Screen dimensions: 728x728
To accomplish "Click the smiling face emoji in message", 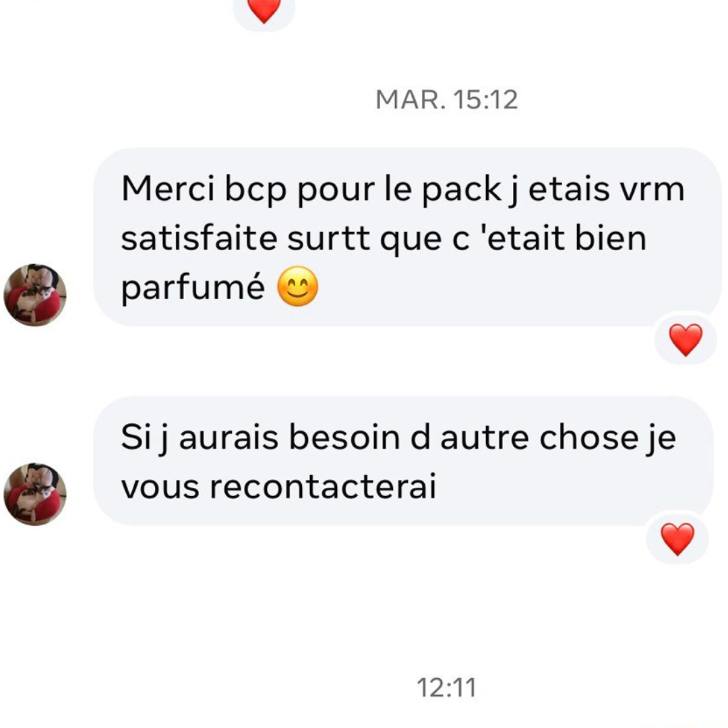I will pos(298,286).
